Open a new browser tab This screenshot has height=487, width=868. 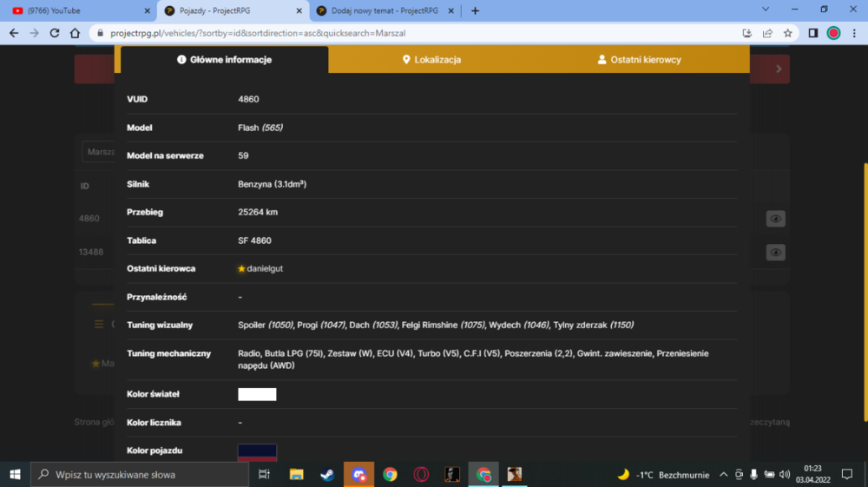click(x=475, y=10)
